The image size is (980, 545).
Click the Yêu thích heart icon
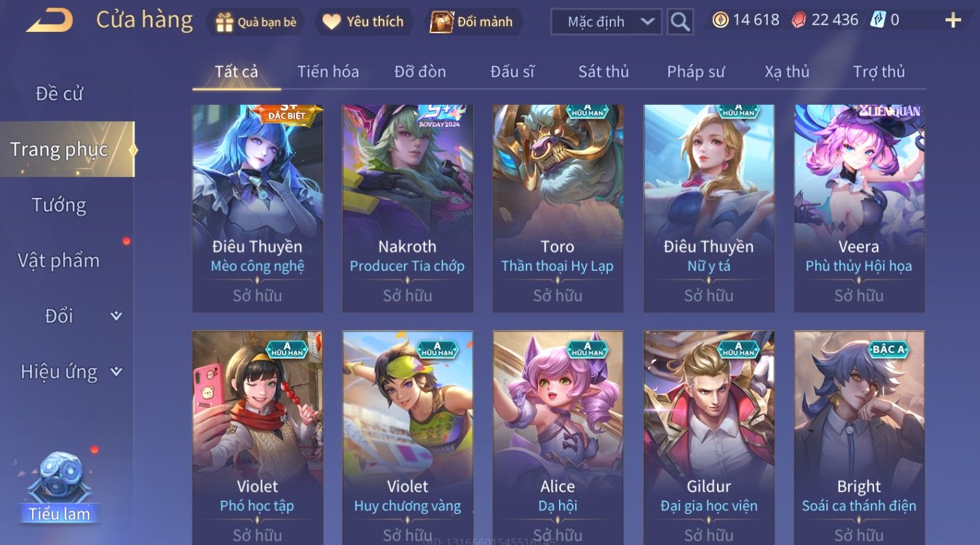pyautogui.click(x=331, y=21)
